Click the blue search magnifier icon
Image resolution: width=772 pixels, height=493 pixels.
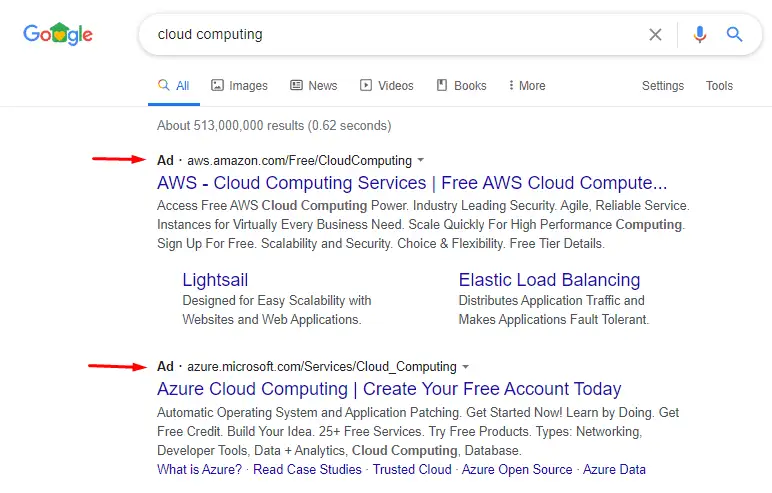click(x=734, y=34)
